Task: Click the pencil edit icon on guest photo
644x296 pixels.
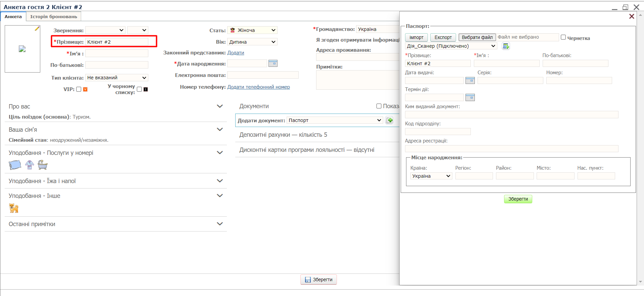Action: click(x=37, y=29)
